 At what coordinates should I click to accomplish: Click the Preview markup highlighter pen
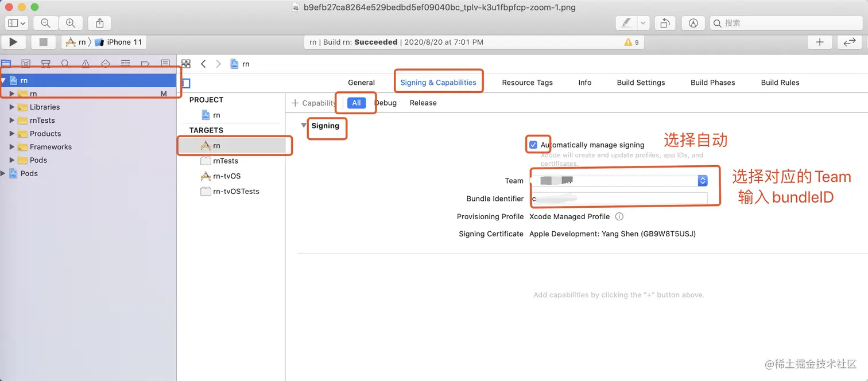[x=626, y=23]
